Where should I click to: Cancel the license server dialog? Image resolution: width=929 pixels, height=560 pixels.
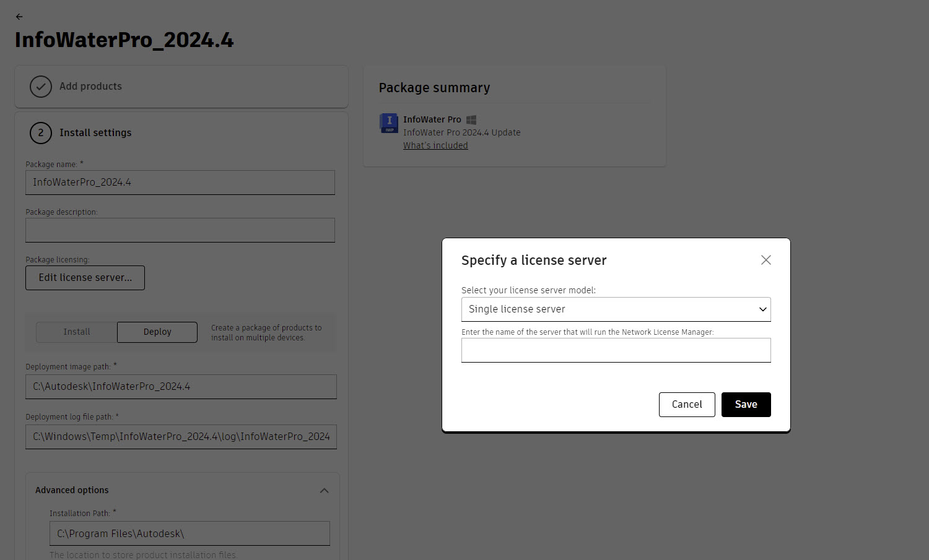(687, 404)
